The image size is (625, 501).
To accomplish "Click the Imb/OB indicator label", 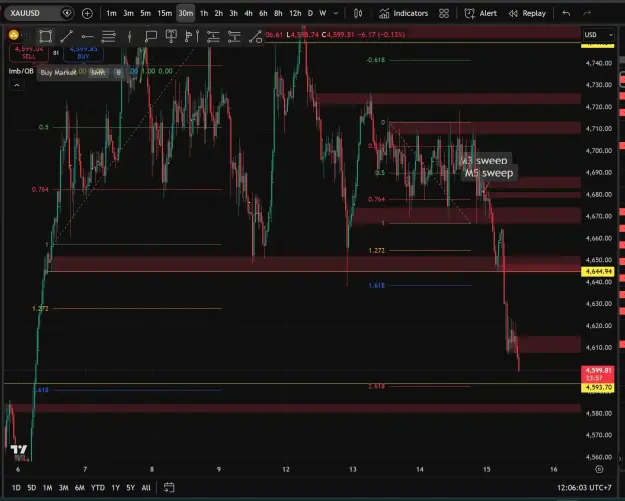I will (x=21, y=71).
